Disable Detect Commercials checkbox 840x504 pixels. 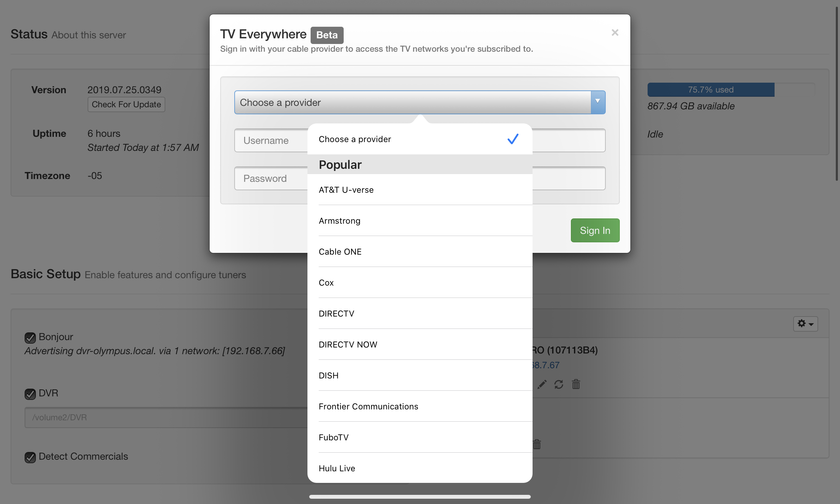click(x=30, y=457)
